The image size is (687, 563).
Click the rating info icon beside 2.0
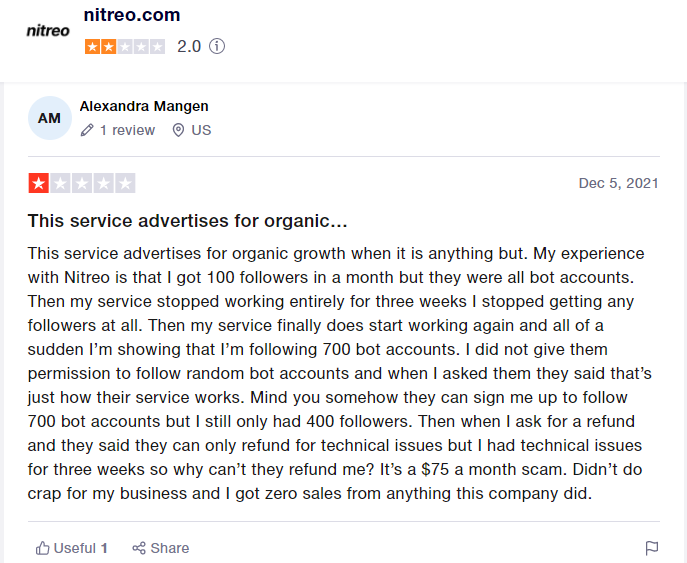coord(216,46)
